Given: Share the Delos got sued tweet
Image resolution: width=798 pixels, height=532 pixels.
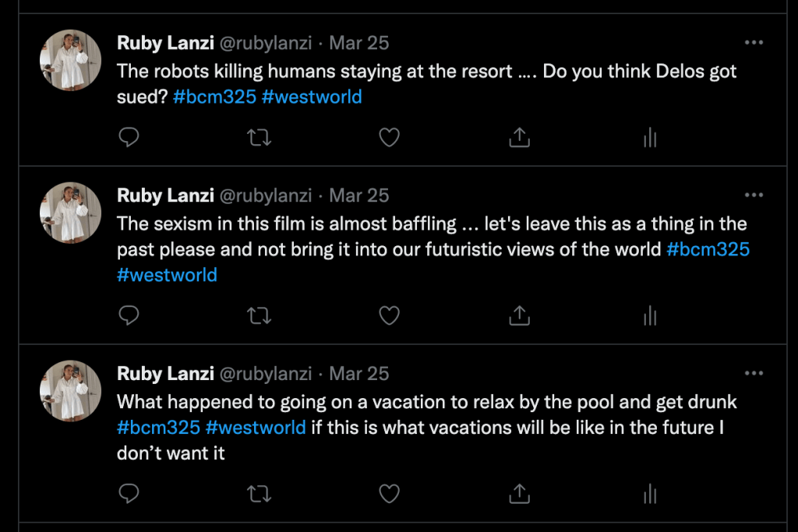Looking at the screenshot, I should click(519, 138).
